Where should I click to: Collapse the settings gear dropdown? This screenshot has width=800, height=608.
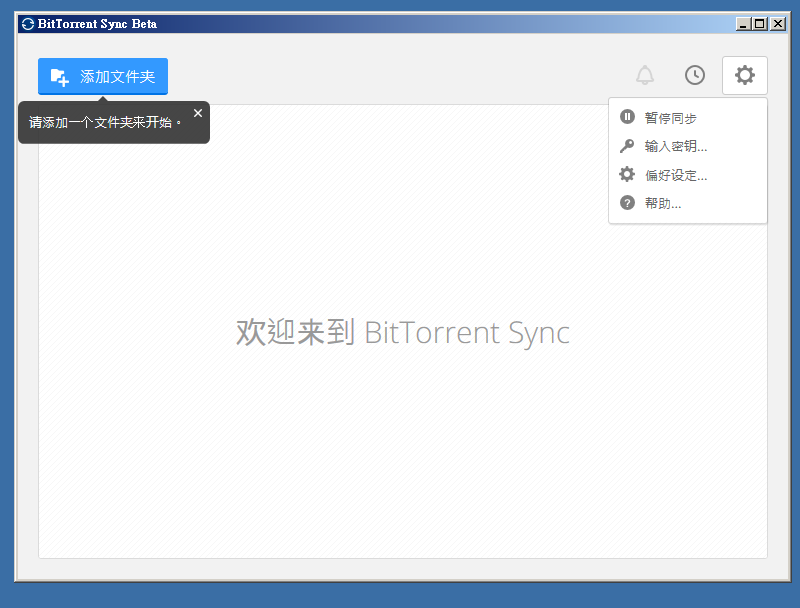[744, 75]
